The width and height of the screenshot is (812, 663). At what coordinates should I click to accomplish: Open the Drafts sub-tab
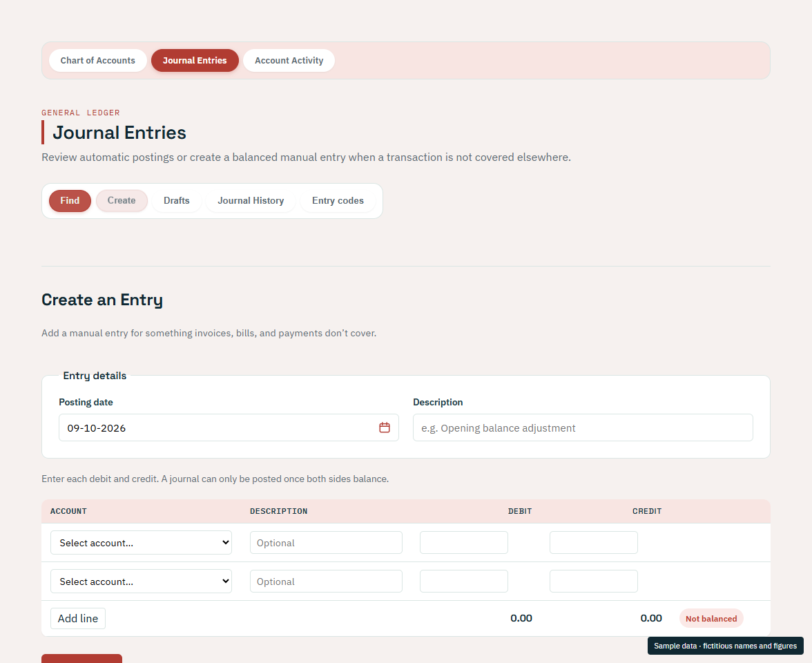177,201
